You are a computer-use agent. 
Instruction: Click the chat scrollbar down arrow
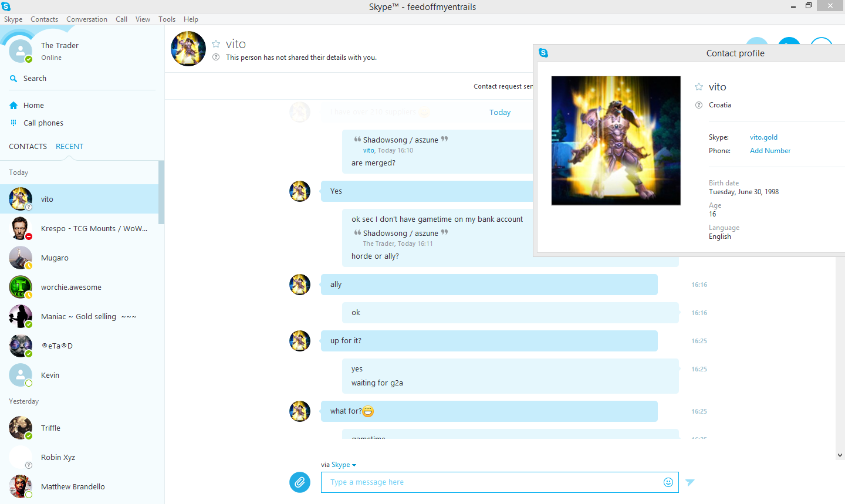pyautogui.click(x=840, y=455)
